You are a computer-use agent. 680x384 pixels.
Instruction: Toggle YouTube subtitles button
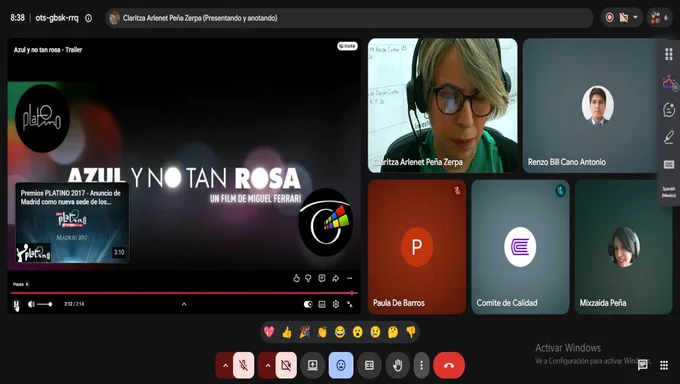click(x=322, y=304)
